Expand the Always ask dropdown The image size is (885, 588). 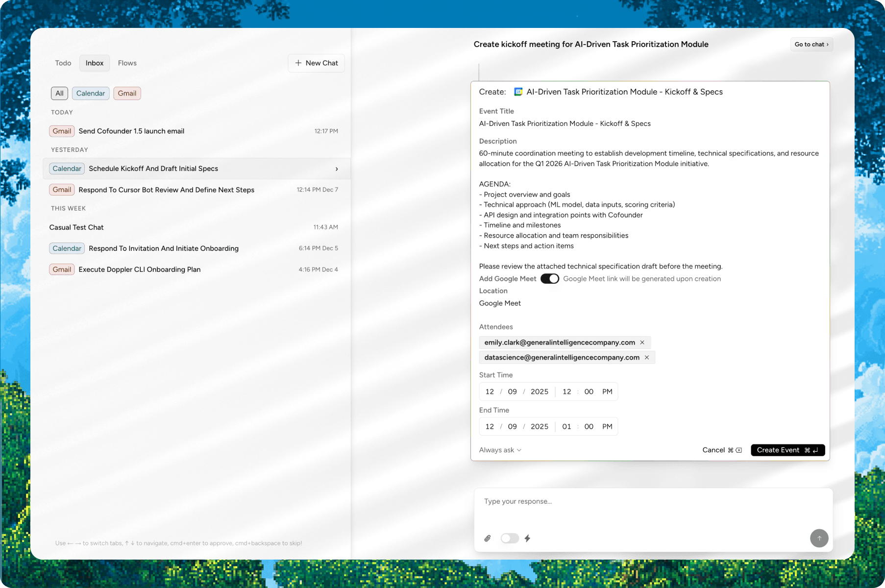[x=500, y=450]
